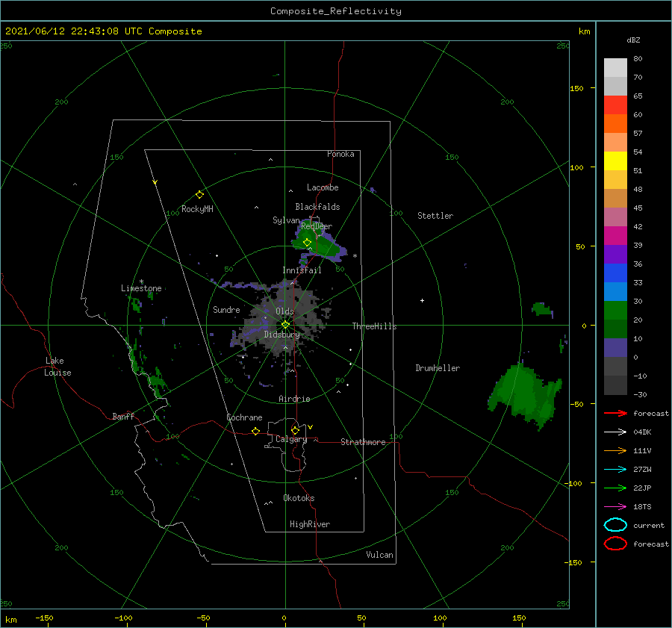Click the Innisfail label

(x=302, y=270)
